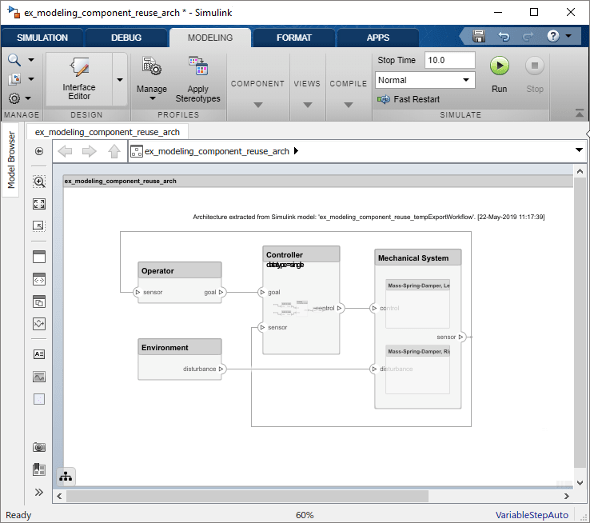Toggle Sample Time/hide names palette icon

(39, 399)
